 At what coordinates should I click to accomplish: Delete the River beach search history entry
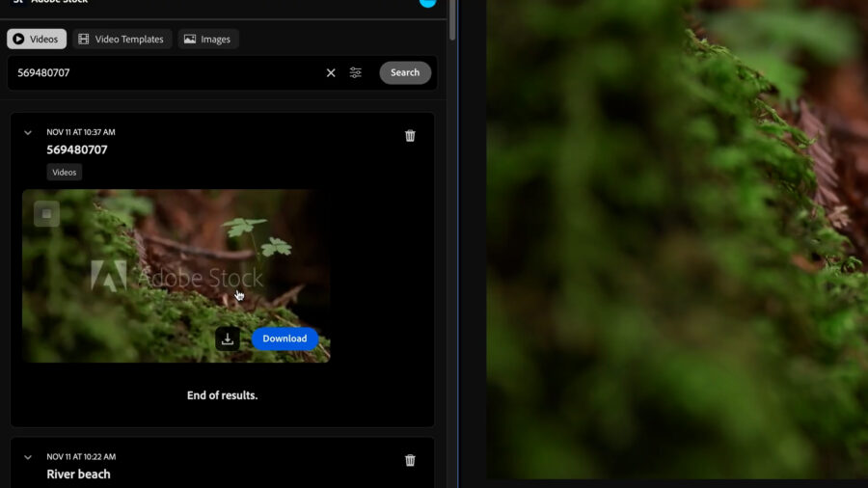point(410,461)
